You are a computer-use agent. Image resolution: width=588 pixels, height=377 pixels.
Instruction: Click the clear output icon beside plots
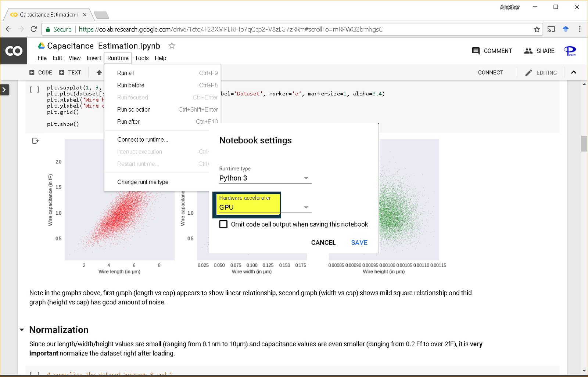pyautogui.click(x=35, y=141)
